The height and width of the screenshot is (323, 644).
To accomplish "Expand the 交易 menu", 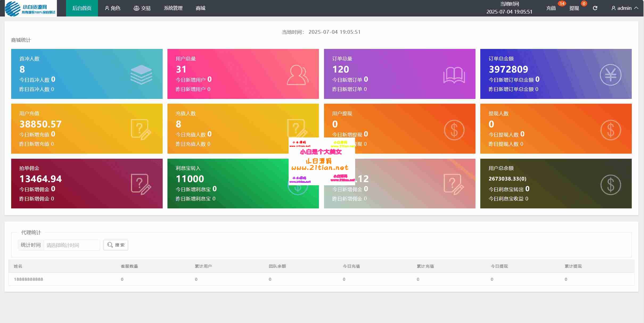I will (142, 8).
